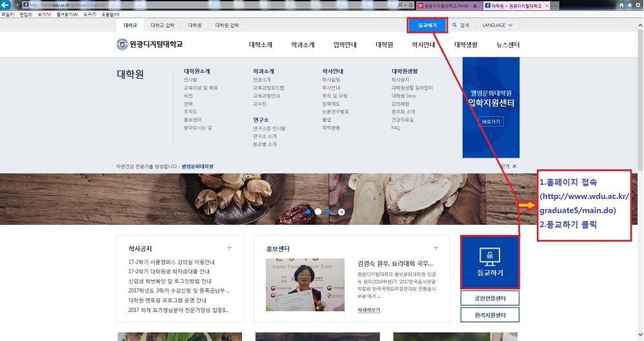Open notice 17-2학기 대학원생 학자금대출 안내

169,271
